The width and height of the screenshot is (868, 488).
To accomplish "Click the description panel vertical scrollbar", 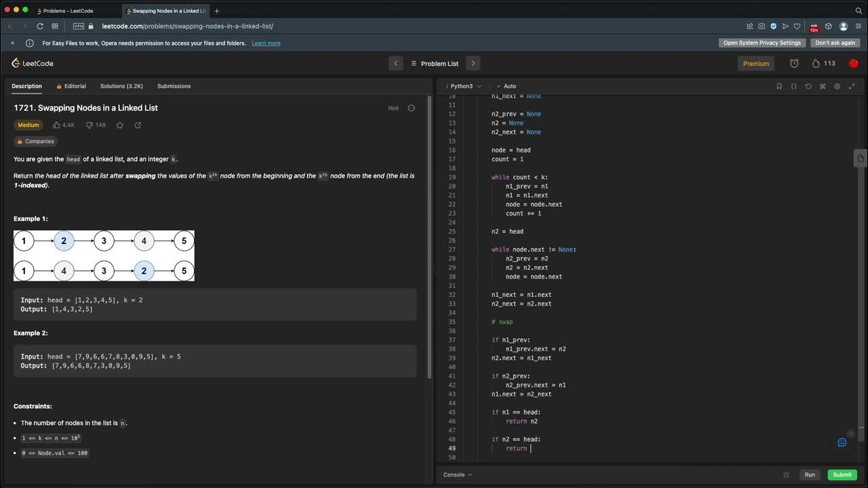I will (429, 237).
